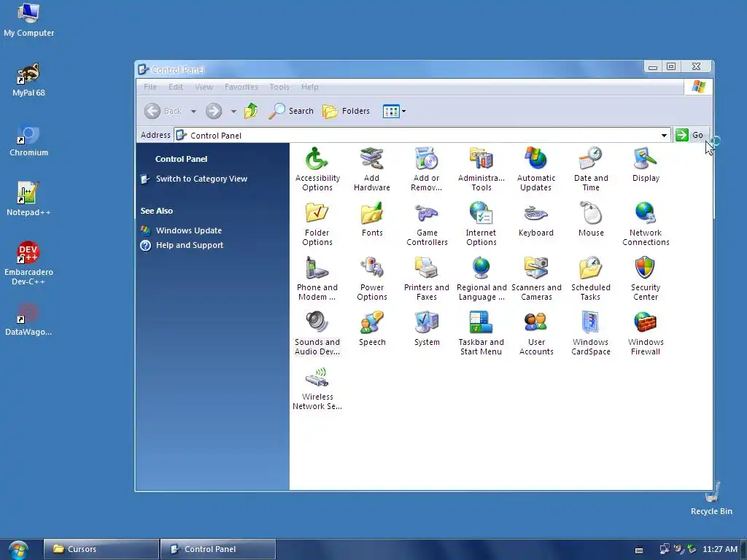The image size is (747, 560).
Task: Click the Back navigation button
Action: [163, 111]
